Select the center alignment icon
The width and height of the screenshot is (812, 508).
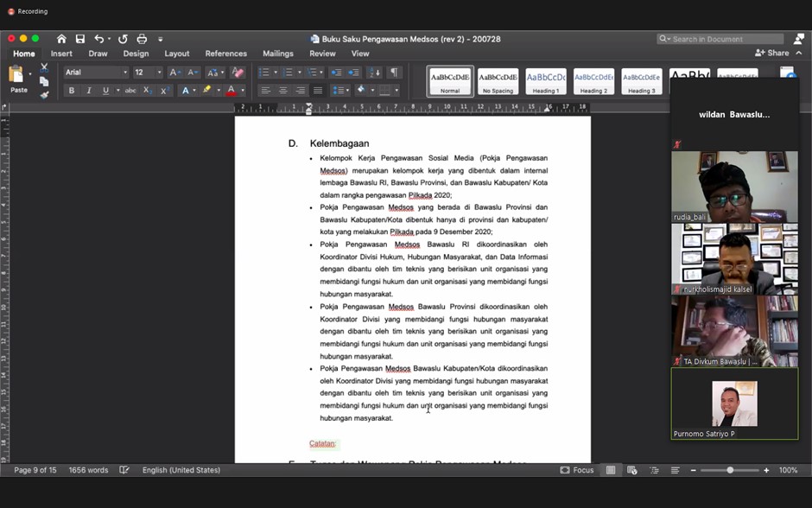click(x=283, y=90)
